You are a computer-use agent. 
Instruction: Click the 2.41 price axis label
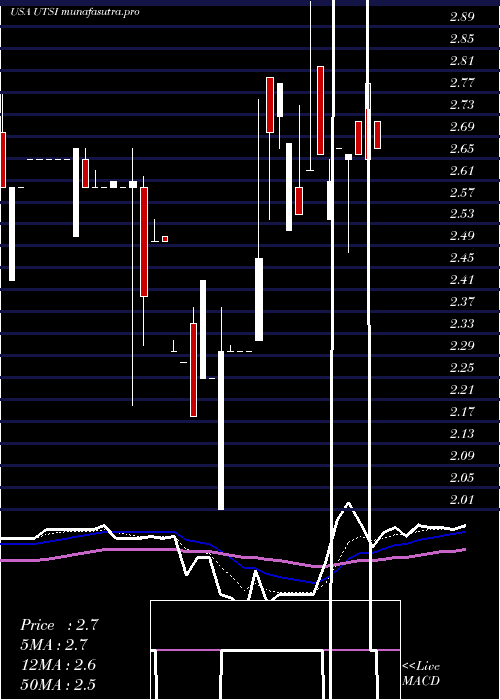[x=462, y=280]
